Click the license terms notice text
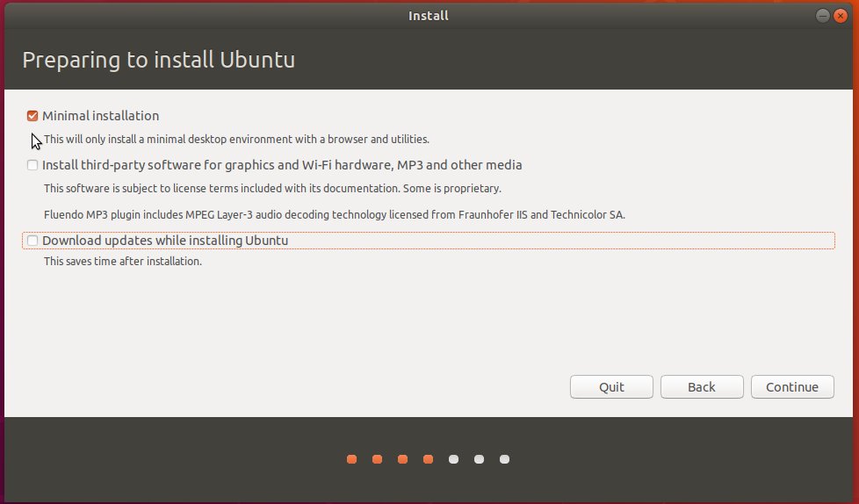859x504 pixels. 273,189
